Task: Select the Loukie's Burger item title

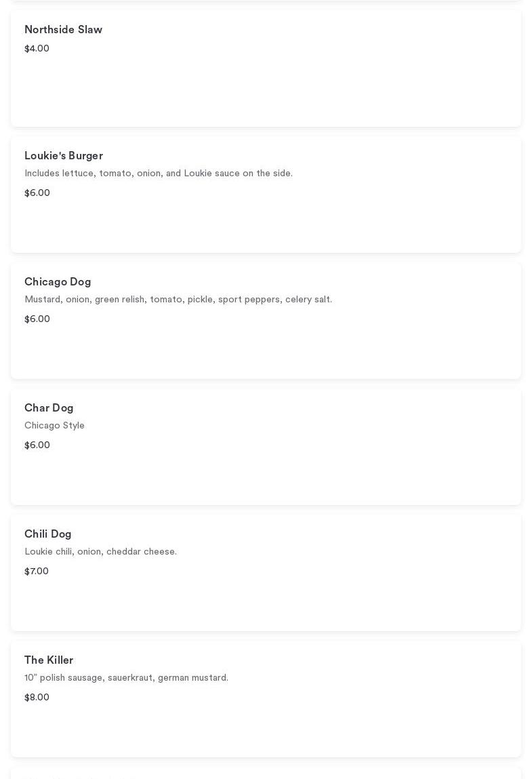Action: coord(64,156)
